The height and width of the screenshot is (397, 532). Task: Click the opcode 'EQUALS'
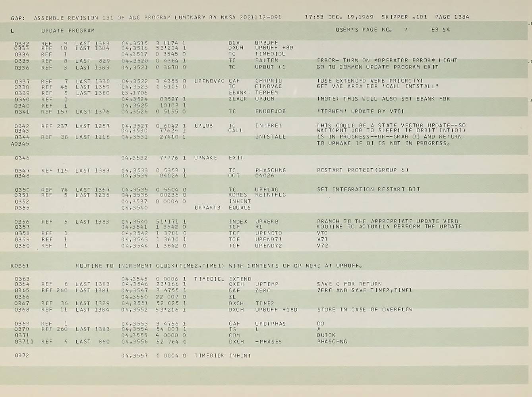(240, 208)
